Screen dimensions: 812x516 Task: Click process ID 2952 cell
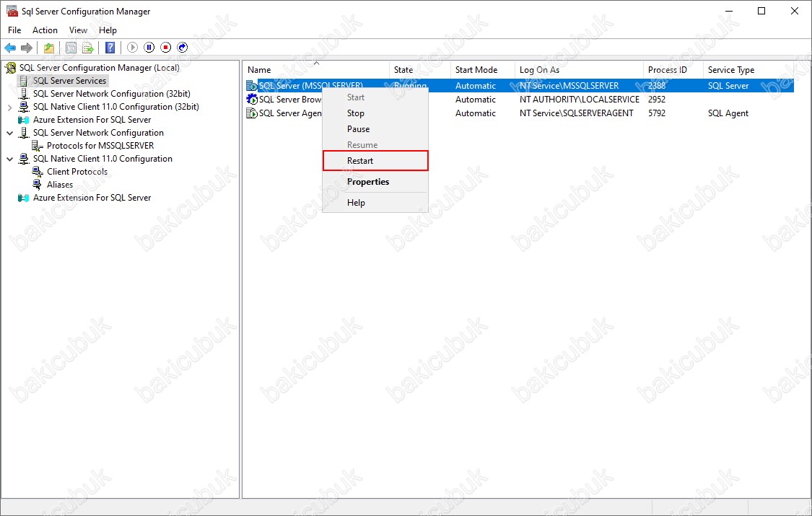pos(657,100)
